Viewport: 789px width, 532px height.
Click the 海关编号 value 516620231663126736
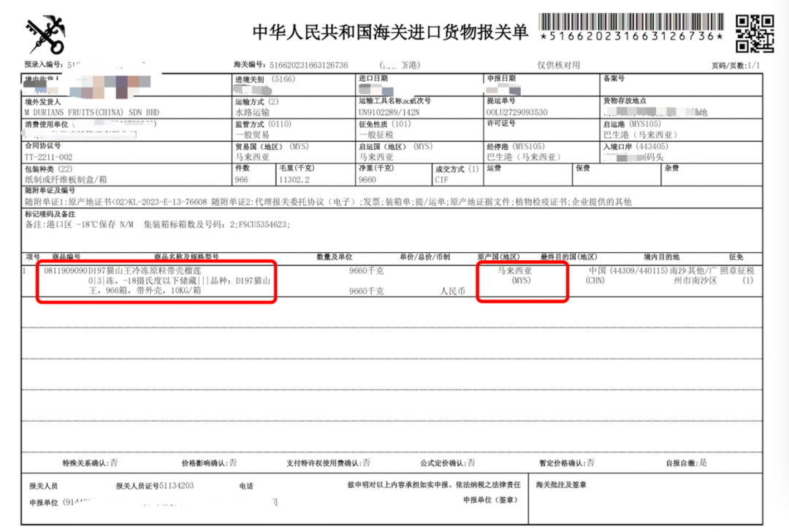coord(308,66)
